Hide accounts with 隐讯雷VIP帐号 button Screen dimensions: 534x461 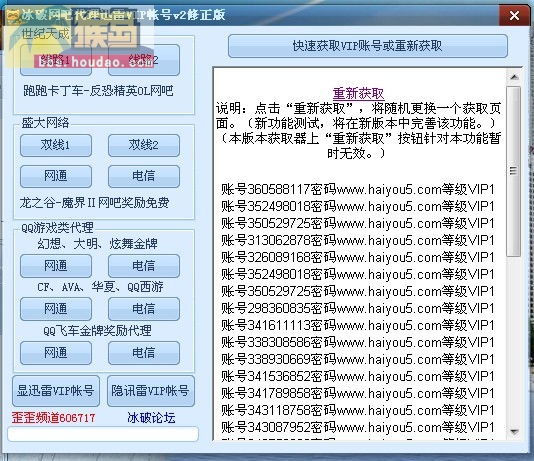151,391
